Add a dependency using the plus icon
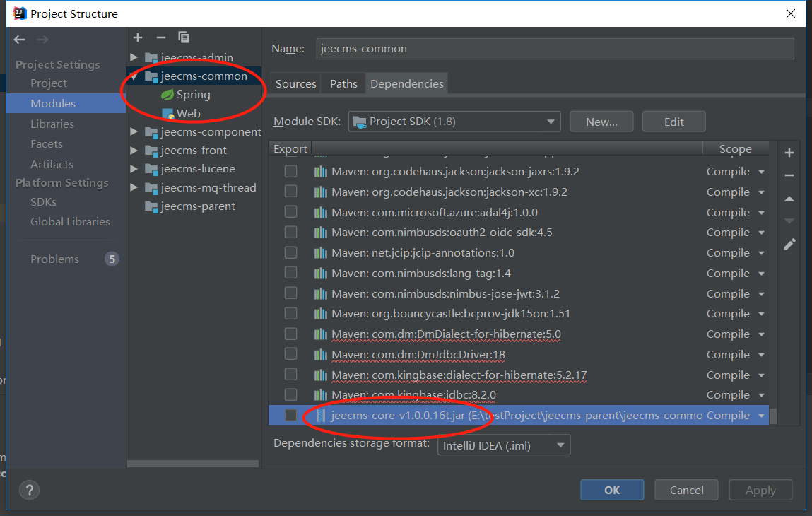Viewport: 812px width, 516px height. tap(789, 153)
